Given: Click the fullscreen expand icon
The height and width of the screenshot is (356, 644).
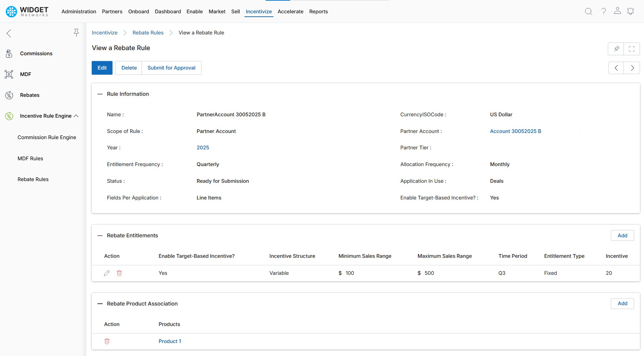Looking at the screenshot, I should [631, 49].
